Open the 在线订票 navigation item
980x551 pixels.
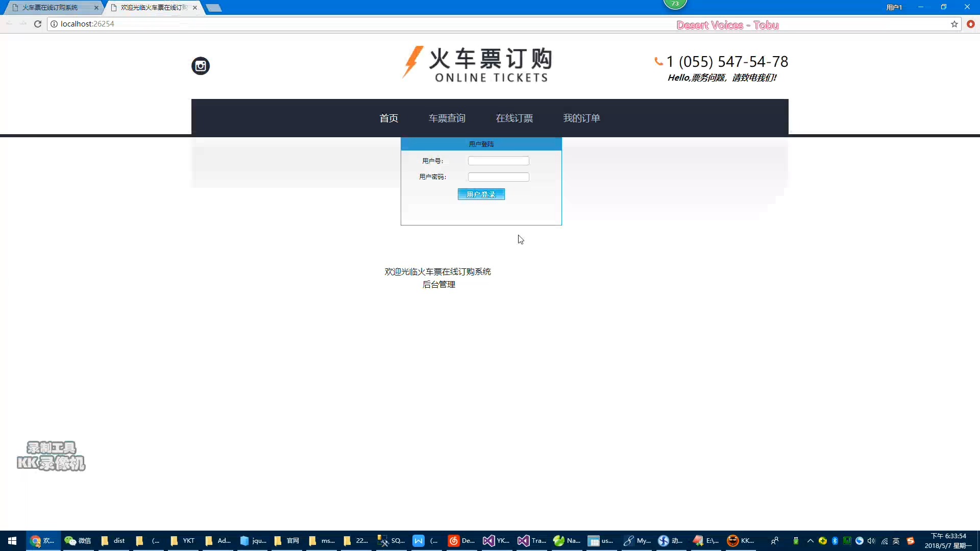(514, 118)
